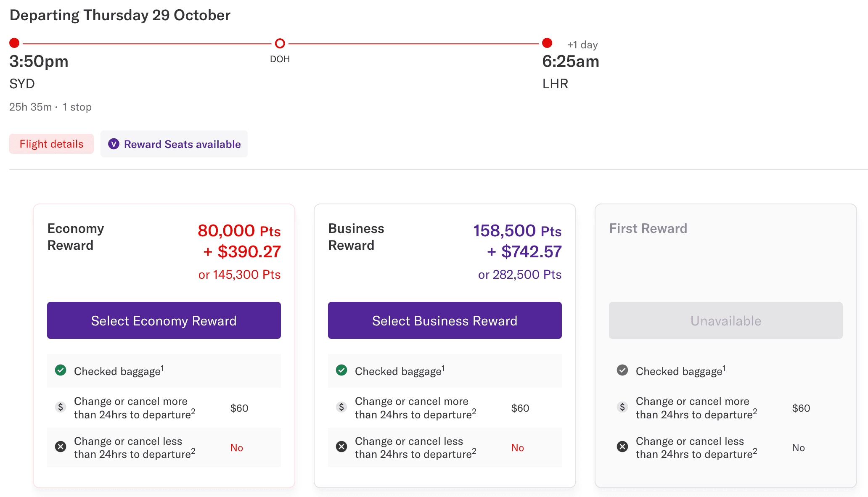Viewport: 868px width, 497px height.
Task: Click the greyed Unavailable First Reward button
Action: coord(725,320)
